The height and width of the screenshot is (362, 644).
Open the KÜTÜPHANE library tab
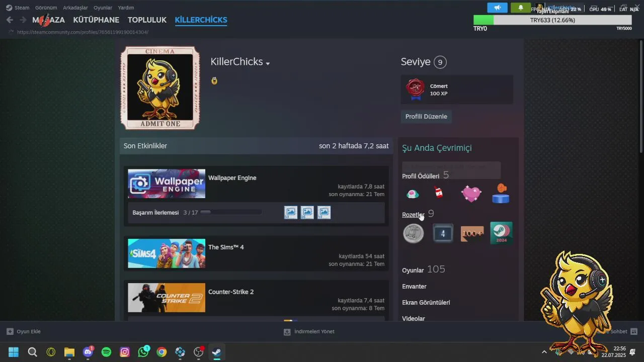(x=96, y=20)
